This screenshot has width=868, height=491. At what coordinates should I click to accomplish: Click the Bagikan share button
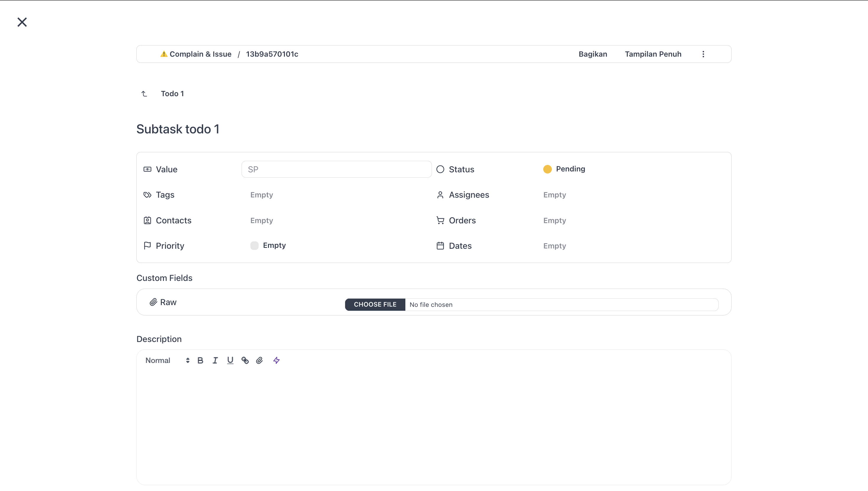[593, 54]
